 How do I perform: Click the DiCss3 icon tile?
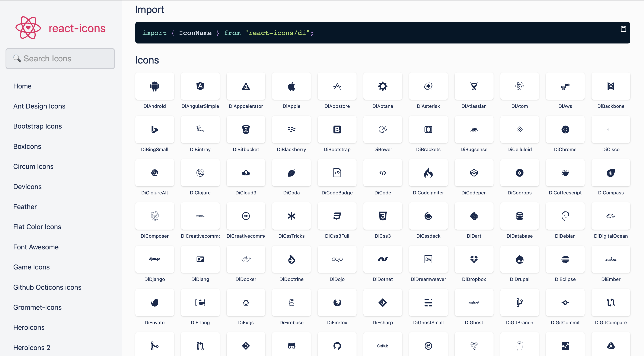[x=383, y=216]
